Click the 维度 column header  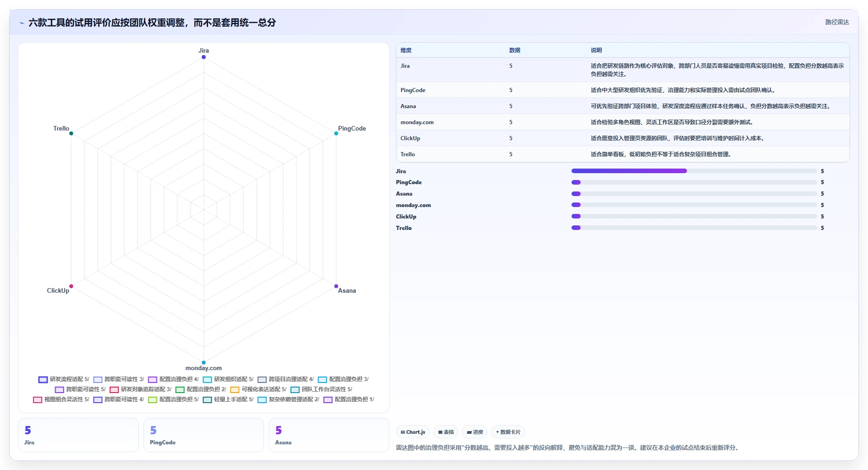coord(406,50)
